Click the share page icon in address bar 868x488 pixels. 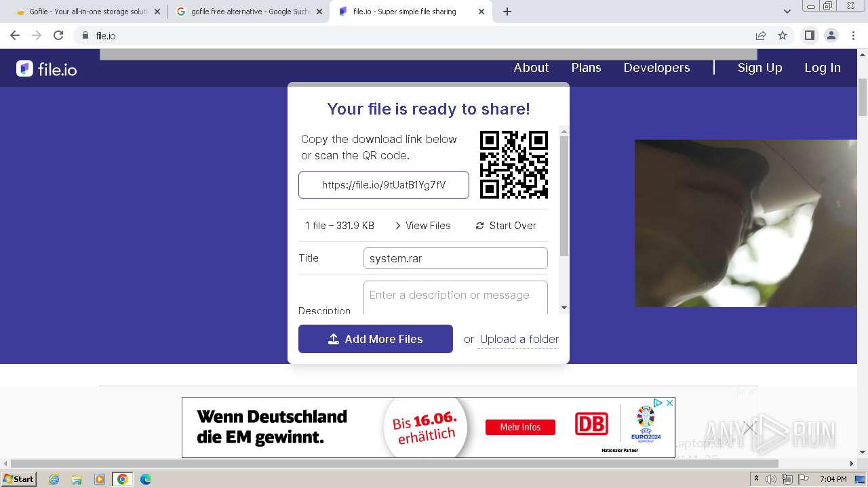[761, 35]
